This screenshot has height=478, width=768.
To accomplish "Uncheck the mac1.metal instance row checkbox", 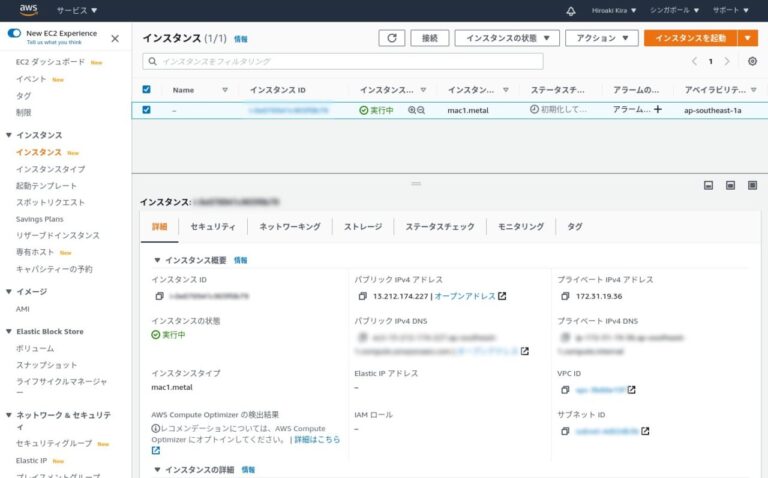I will point(146,110).
